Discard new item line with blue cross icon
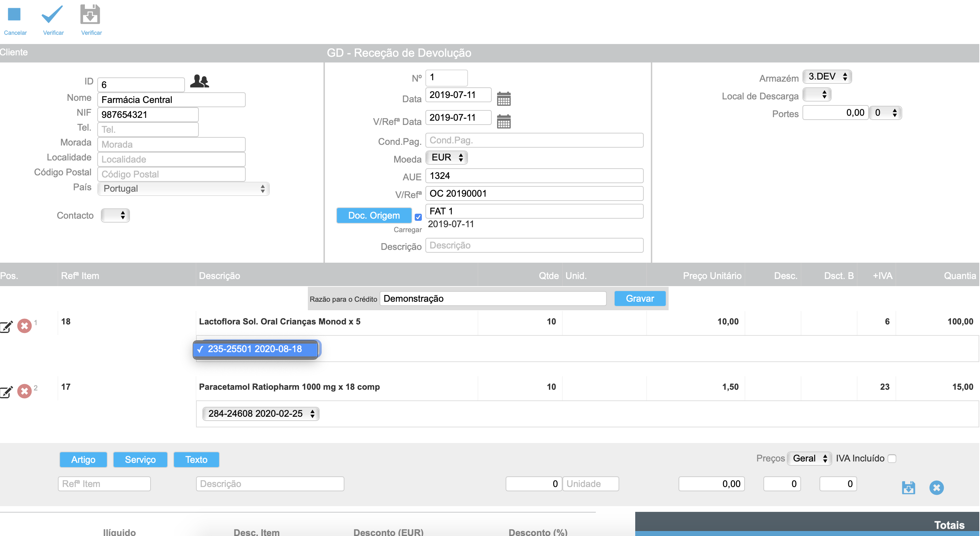980x536 pixels. (x=937, y=487)
